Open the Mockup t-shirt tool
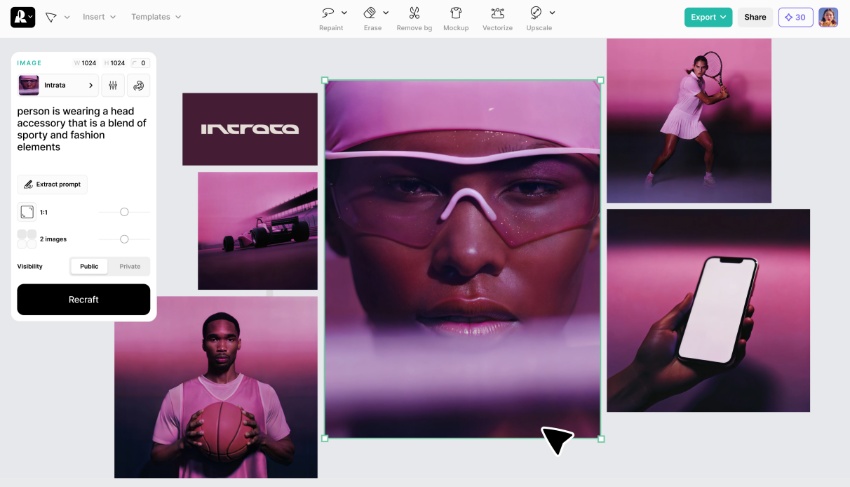This screenshot has width=850, height=487. (456, 13)
